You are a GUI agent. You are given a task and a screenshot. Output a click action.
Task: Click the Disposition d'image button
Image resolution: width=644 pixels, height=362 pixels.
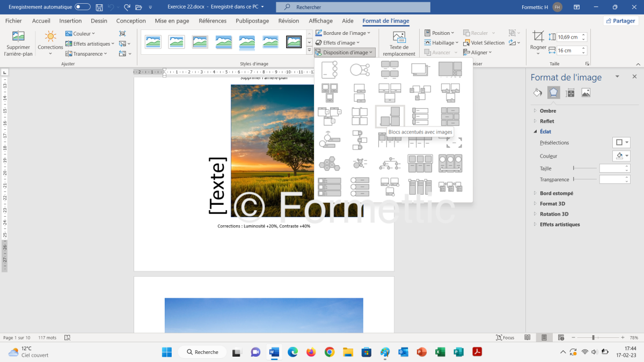point(345,53)
